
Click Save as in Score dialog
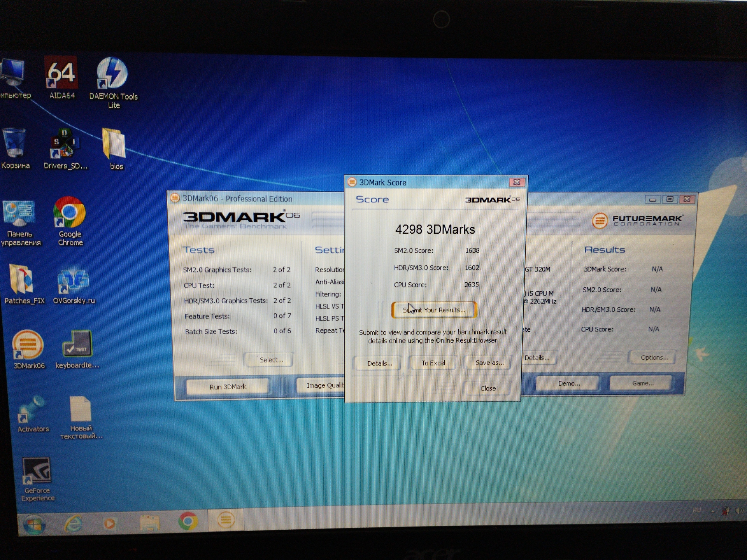[489, 362]
